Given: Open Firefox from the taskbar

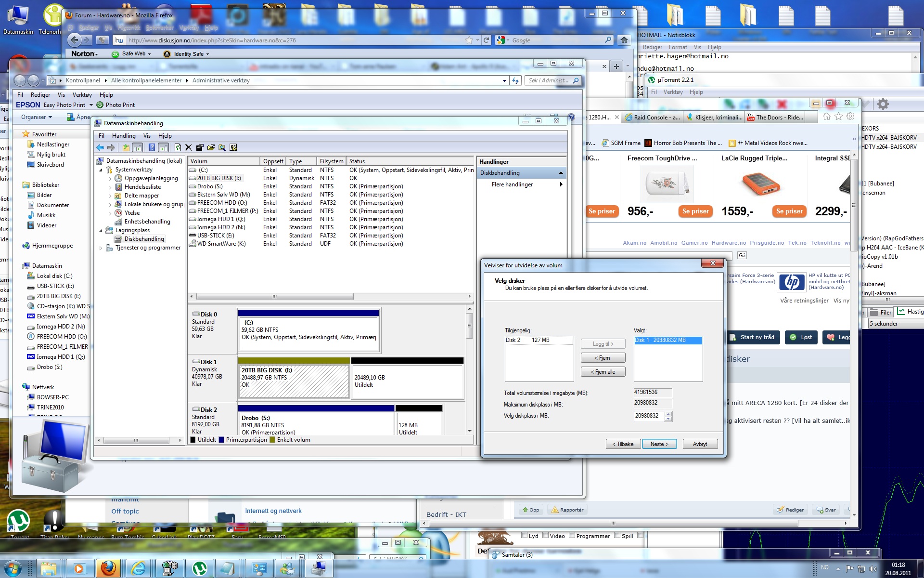Looking at the screenshot, I should [x=108, y=568].
